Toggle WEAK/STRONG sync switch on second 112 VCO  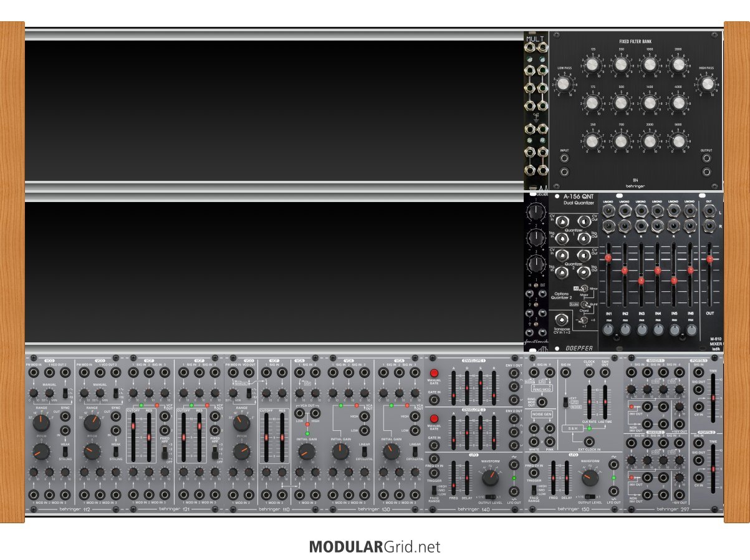[x=116, y=451]
